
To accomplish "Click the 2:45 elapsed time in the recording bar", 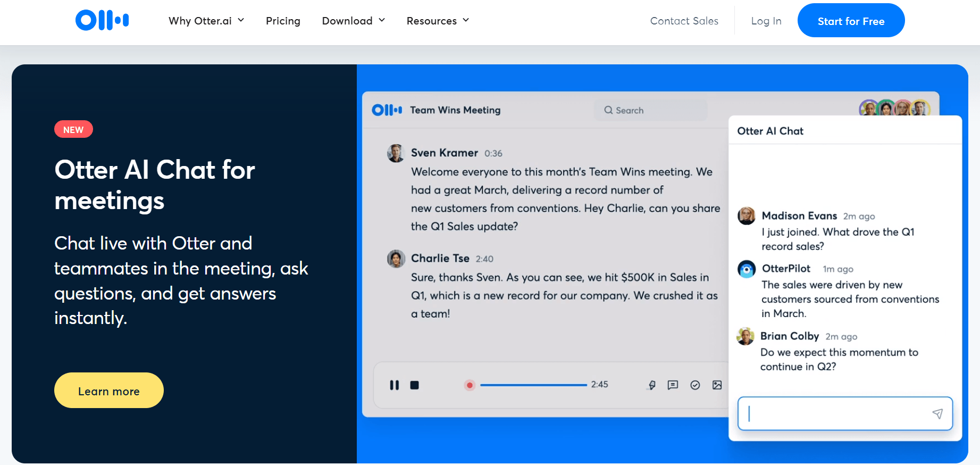I will 599,384.
